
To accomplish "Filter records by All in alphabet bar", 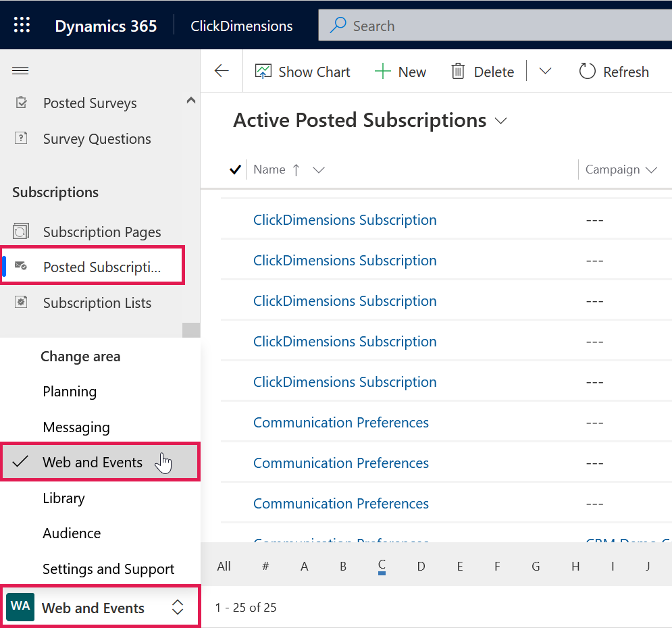I will tap(224, 567).
